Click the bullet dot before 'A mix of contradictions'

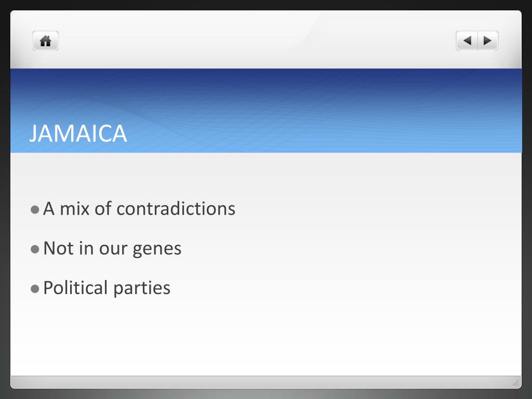tap(35, 209)
